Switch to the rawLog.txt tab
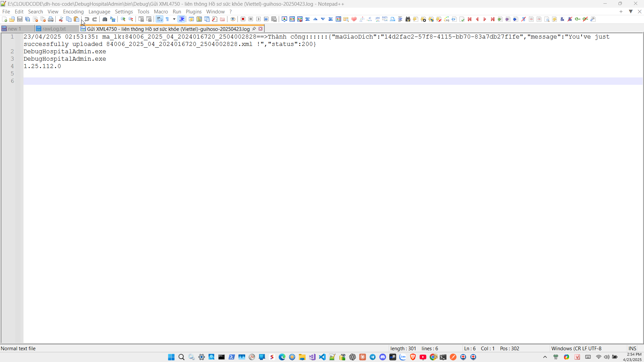This screenshot has height=362, width=644. [x=54, y=29]
